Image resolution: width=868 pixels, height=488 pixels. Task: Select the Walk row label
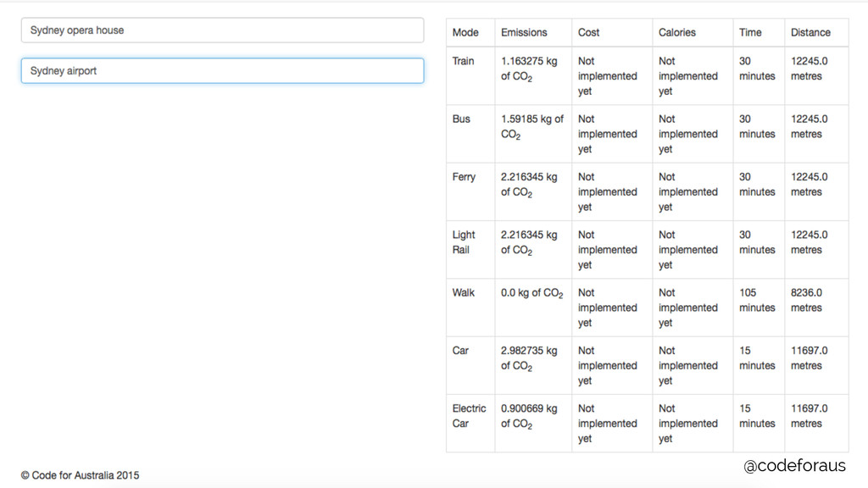pos(464,293)
